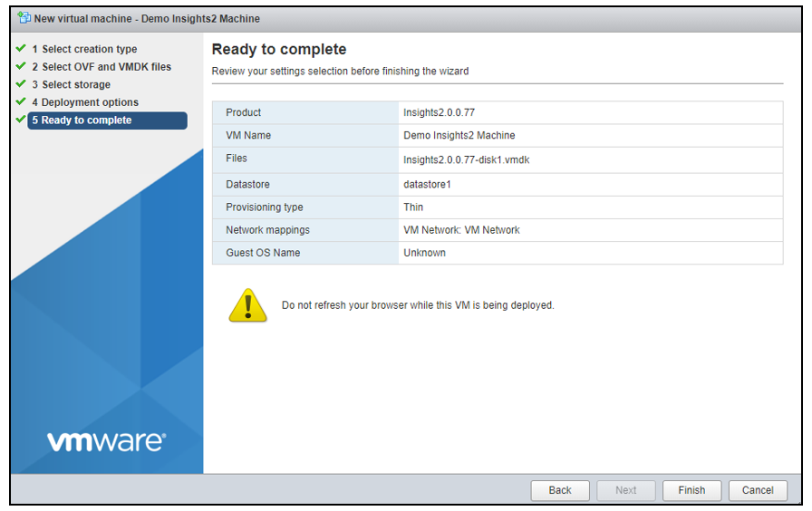Click the Review your settings selection subtitle

[340, 71]
